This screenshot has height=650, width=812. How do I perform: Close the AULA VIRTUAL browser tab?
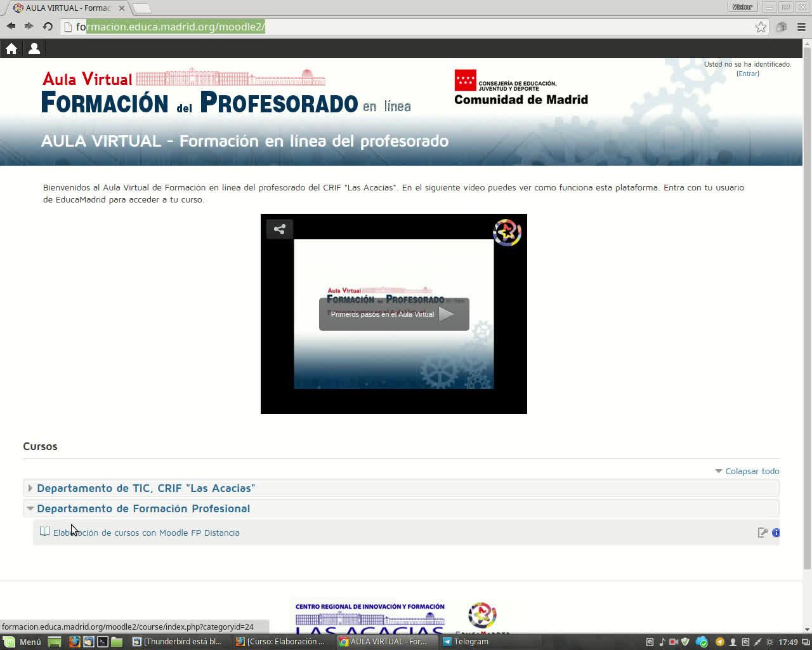pos(122,8)
